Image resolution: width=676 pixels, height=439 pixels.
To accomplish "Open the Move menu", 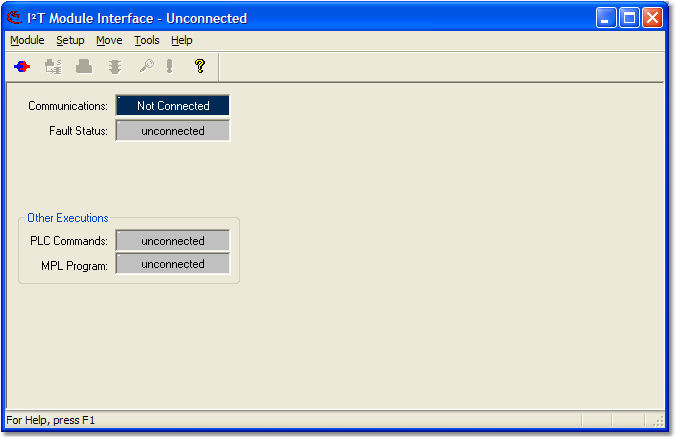I will tap(109, 41).
